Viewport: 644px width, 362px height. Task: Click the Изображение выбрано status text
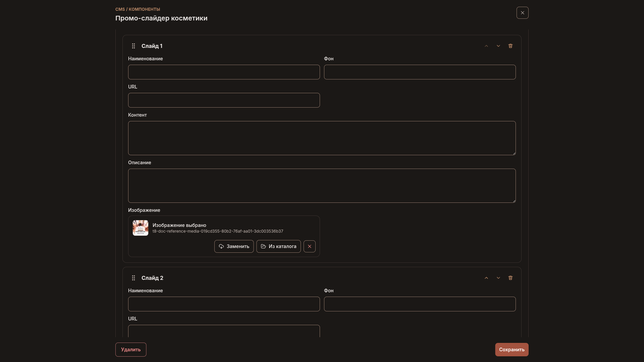pos(179,225)
